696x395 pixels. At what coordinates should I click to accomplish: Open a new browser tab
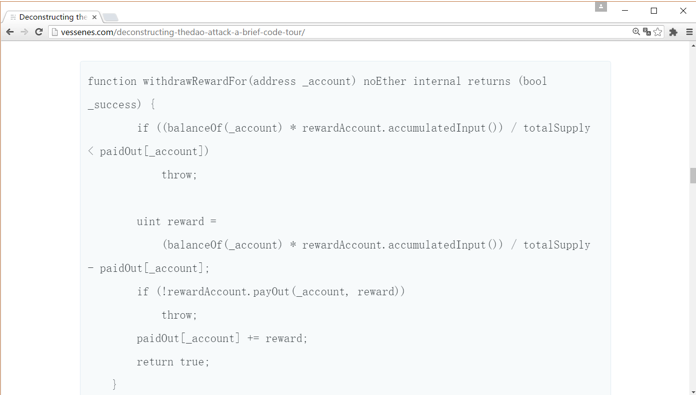pyautogui.click(x=111, y=18)
